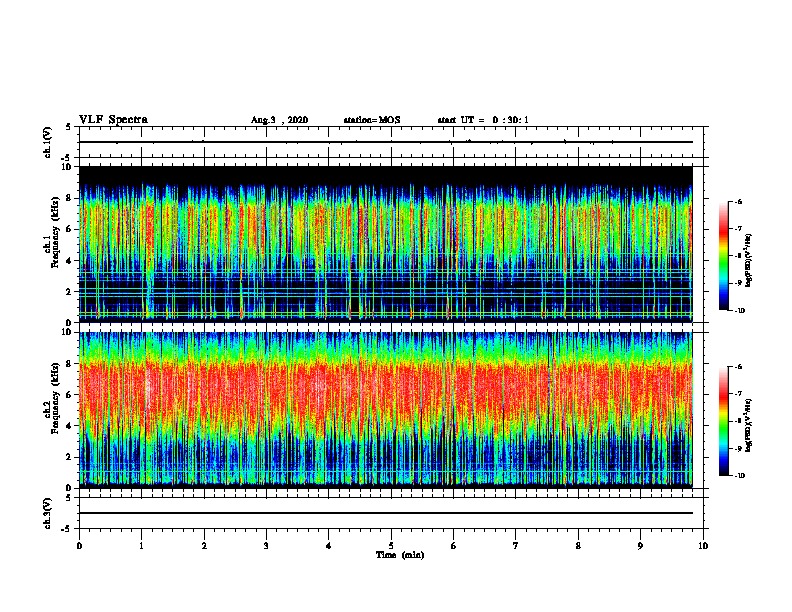The width and height of the screenshot is (792, 612).
Task: Click the 'station=MOS' label
Action: (x=372, y=120)
